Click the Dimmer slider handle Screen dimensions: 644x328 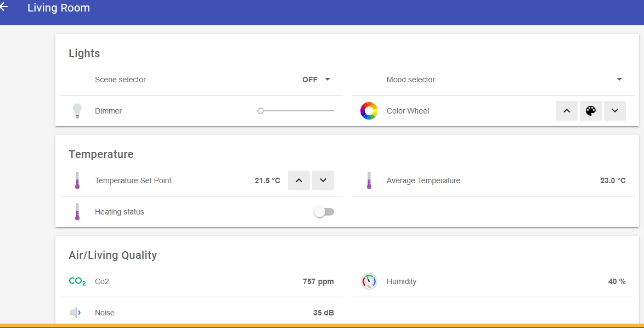[261, 111]
